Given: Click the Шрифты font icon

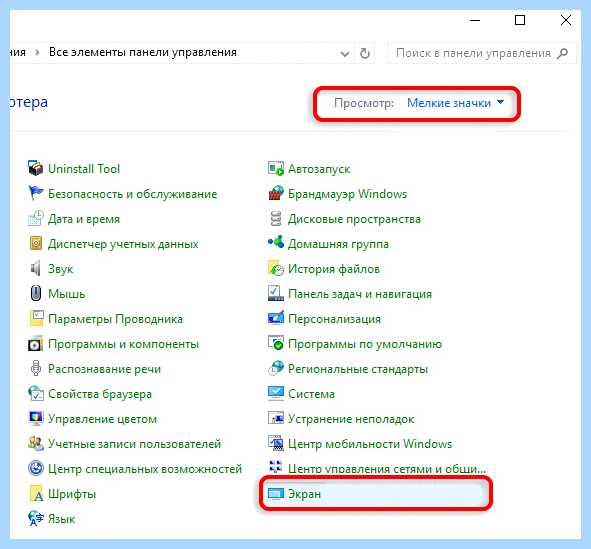Looking at the screenshot, I should point(36,494).
